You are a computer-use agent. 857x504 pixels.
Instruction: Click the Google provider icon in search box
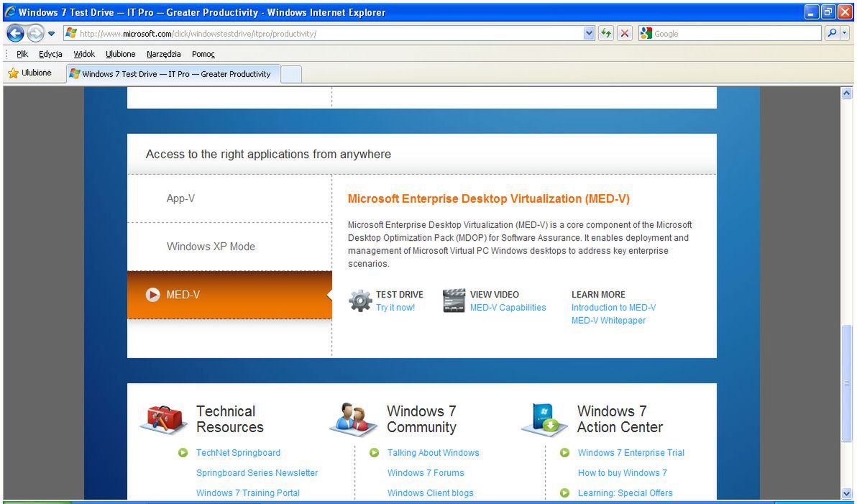pyautogui.click(x=646, y=33)
